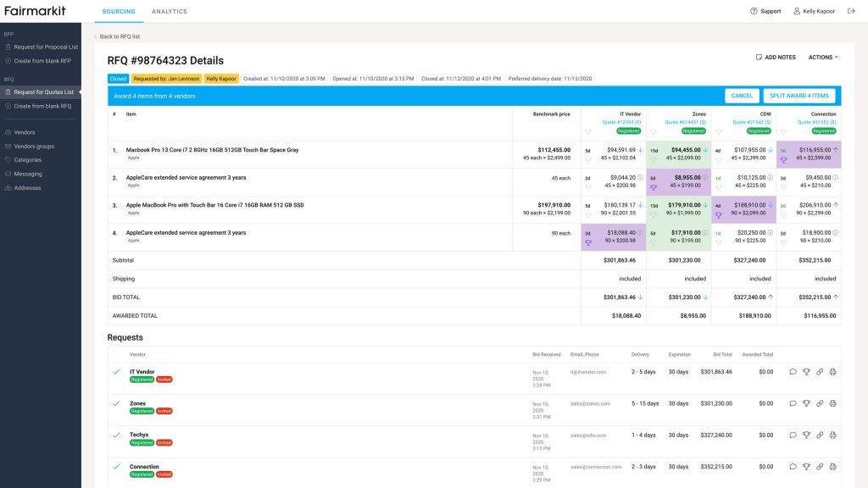Click the Support help icon

coord(754,11)
